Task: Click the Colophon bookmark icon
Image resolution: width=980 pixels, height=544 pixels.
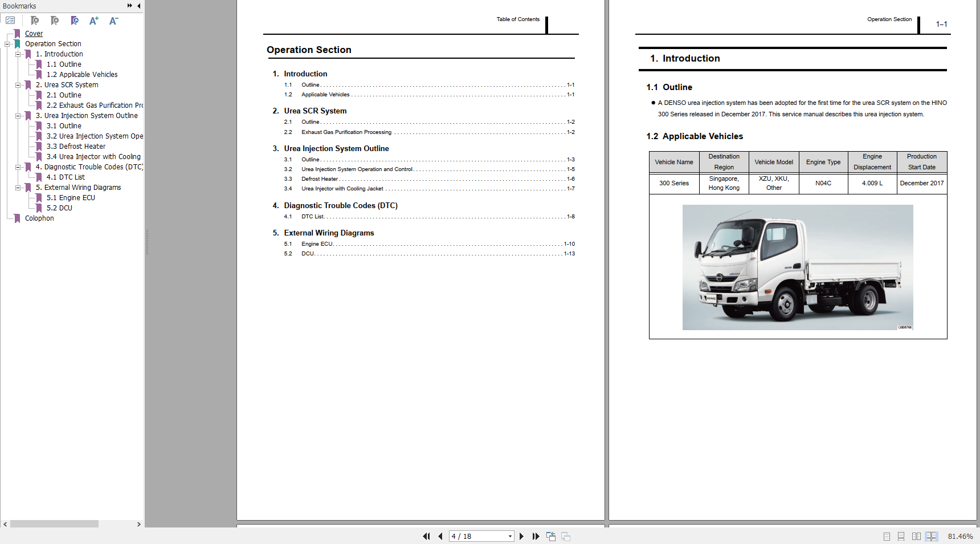Action: (17, 218)
